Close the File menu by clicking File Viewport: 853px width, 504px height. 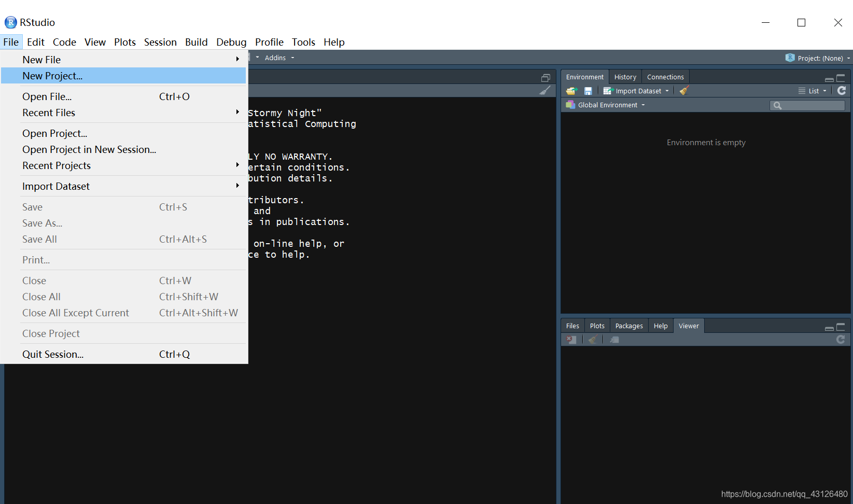[11, 42]
